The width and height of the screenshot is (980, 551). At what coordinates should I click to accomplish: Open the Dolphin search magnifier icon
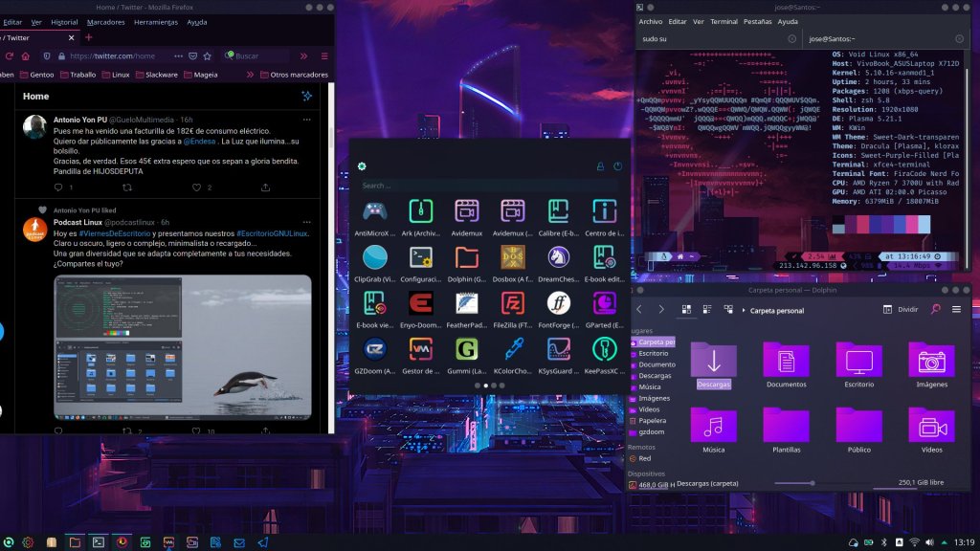click(936, 309)
